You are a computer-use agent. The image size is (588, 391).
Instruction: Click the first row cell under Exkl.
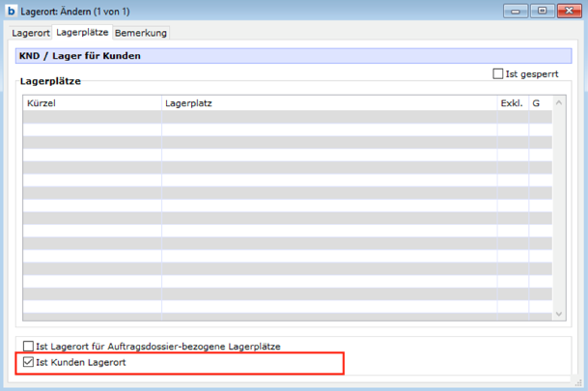click(x=512, y=117)
